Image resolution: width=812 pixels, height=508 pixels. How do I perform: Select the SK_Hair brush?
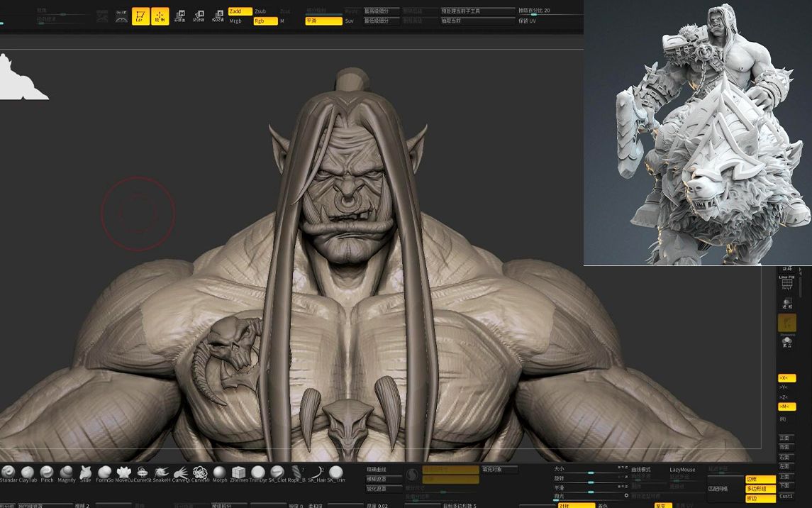[x=316, y=473]
